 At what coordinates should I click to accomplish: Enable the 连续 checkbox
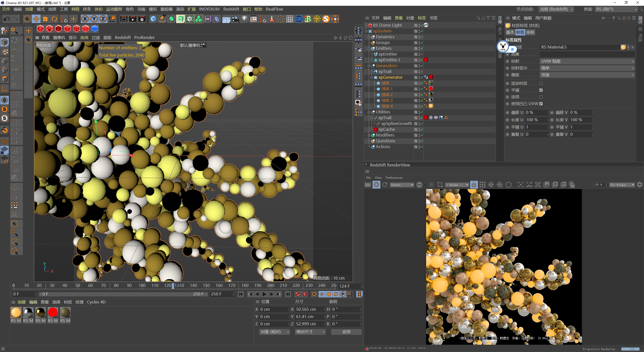click(x=541, y=97)
